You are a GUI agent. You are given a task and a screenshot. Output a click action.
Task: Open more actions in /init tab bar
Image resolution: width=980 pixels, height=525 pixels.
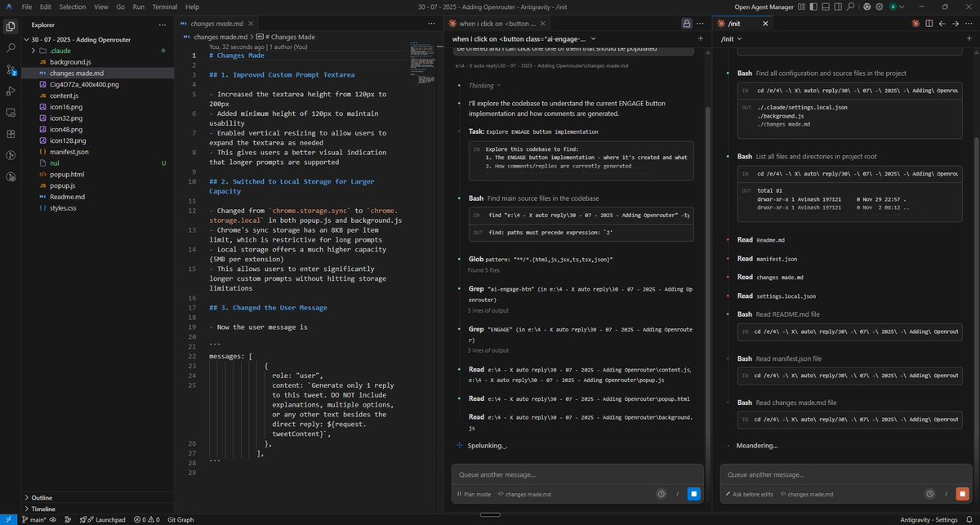968,24
